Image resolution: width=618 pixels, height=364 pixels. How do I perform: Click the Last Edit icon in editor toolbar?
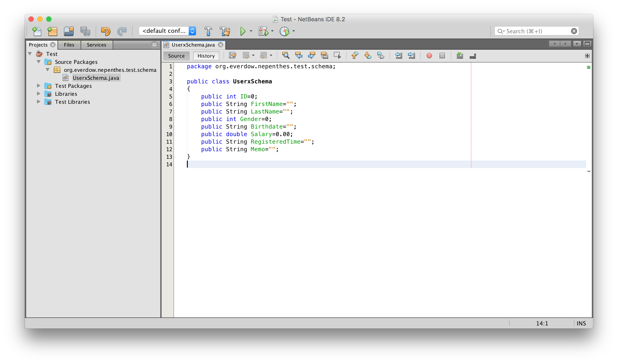pos(233,56)
